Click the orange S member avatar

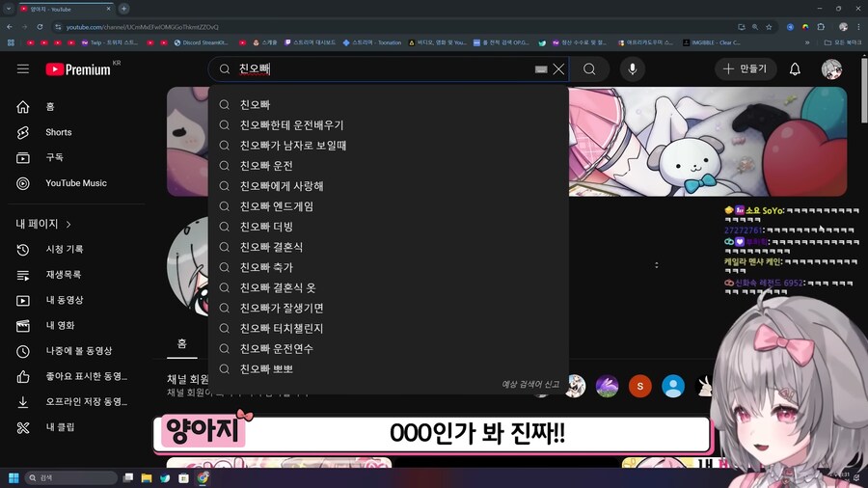click(x=640, y=386)
